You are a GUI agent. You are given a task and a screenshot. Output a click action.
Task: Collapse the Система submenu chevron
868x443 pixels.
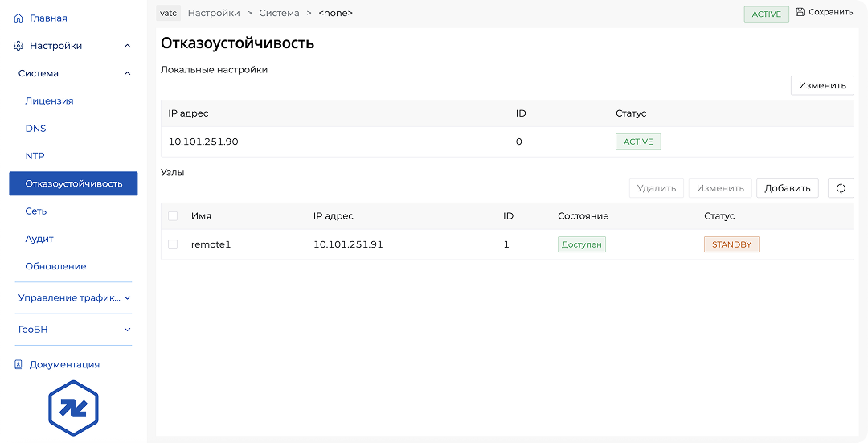click(x=127, y=73)
